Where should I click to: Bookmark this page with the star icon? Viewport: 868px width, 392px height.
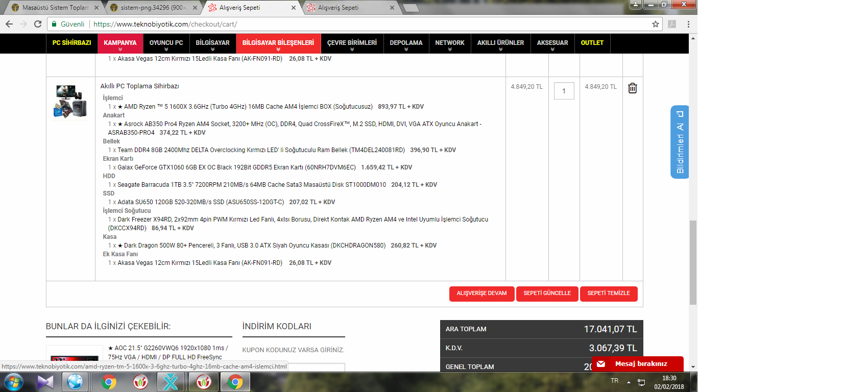[656, 24]
